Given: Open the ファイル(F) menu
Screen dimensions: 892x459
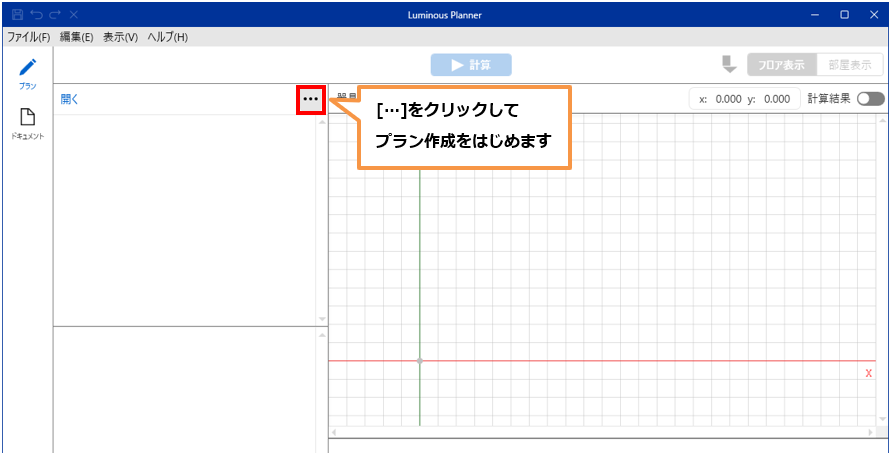Looking at the screenshot, I should (x=29, y=37).
